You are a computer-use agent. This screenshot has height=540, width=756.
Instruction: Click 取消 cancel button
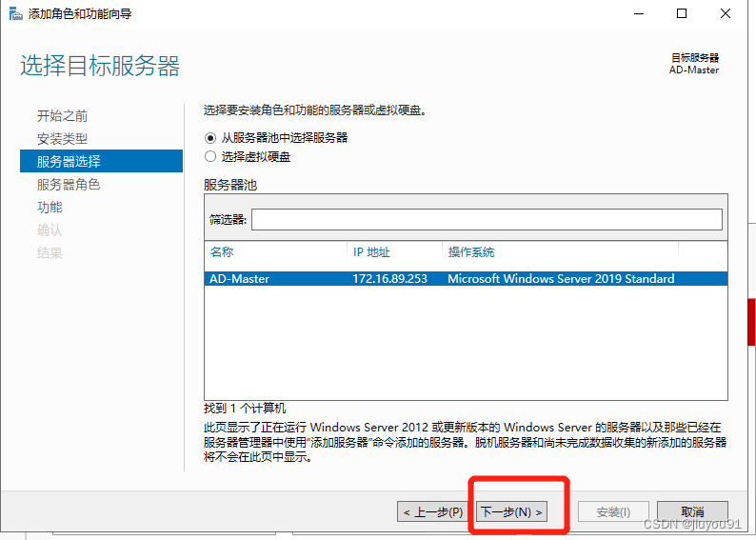pyautogui.click(x=692, y=512)
